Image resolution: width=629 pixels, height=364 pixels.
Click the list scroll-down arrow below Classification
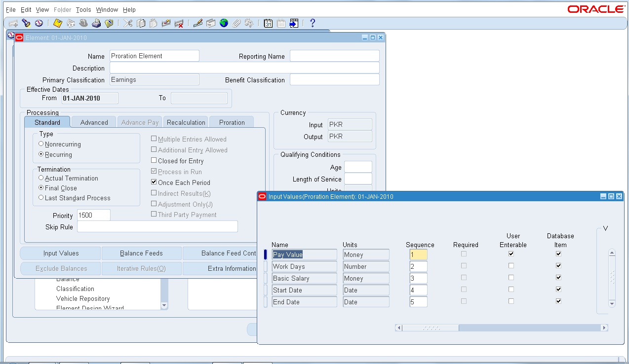pyautogui.click(x=164, y=306)
